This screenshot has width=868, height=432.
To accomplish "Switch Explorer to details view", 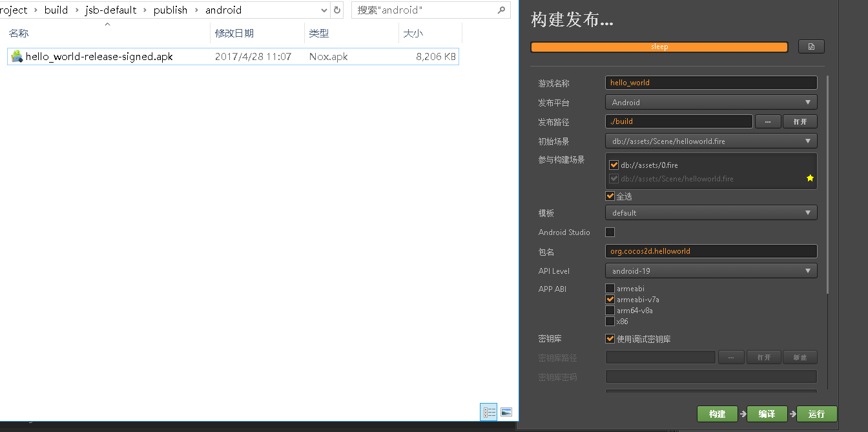I will click(x=489, y=412).
